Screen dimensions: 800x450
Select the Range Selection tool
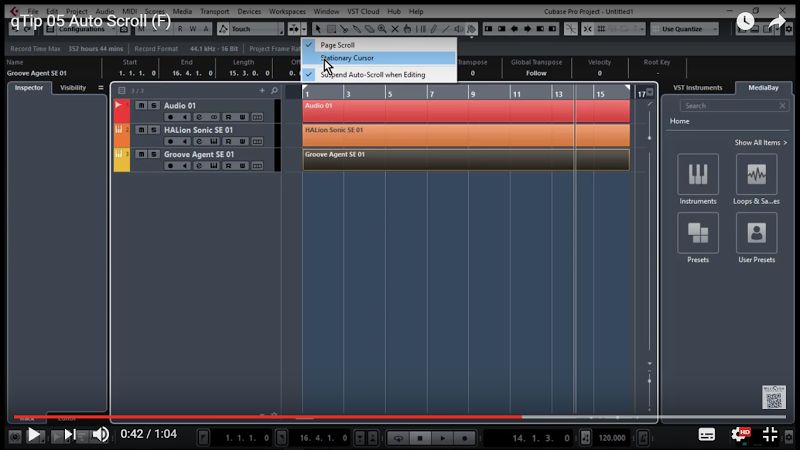point(331,29)
